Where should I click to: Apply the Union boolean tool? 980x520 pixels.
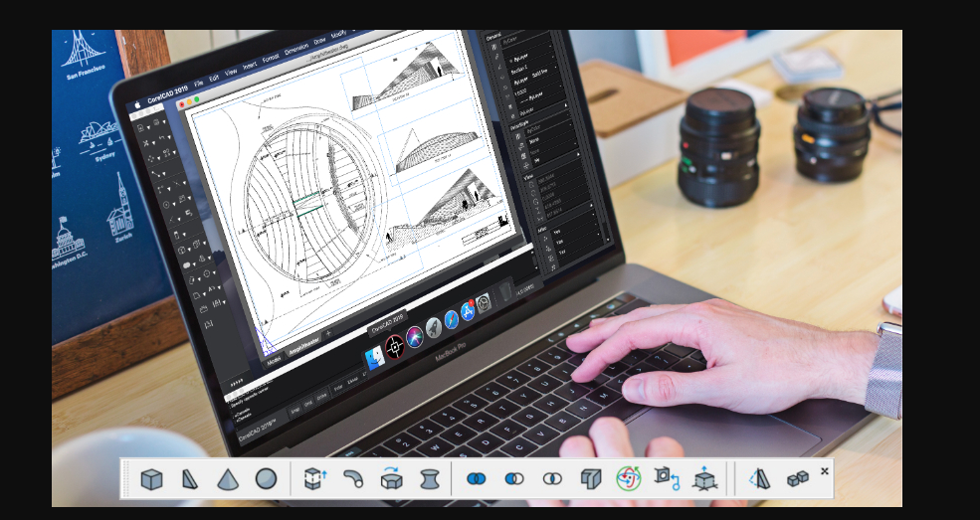click(477, 478)
